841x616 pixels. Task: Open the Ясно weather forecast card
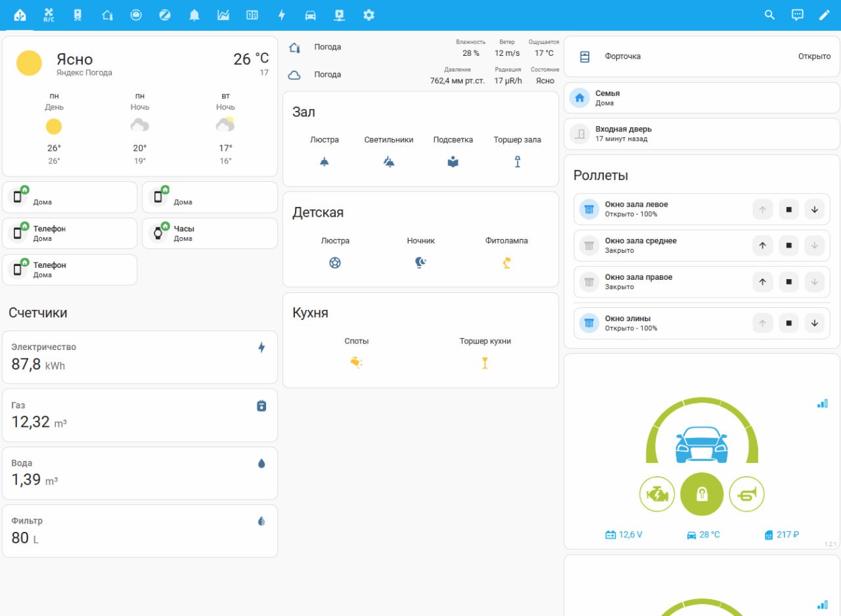[140, 106]
